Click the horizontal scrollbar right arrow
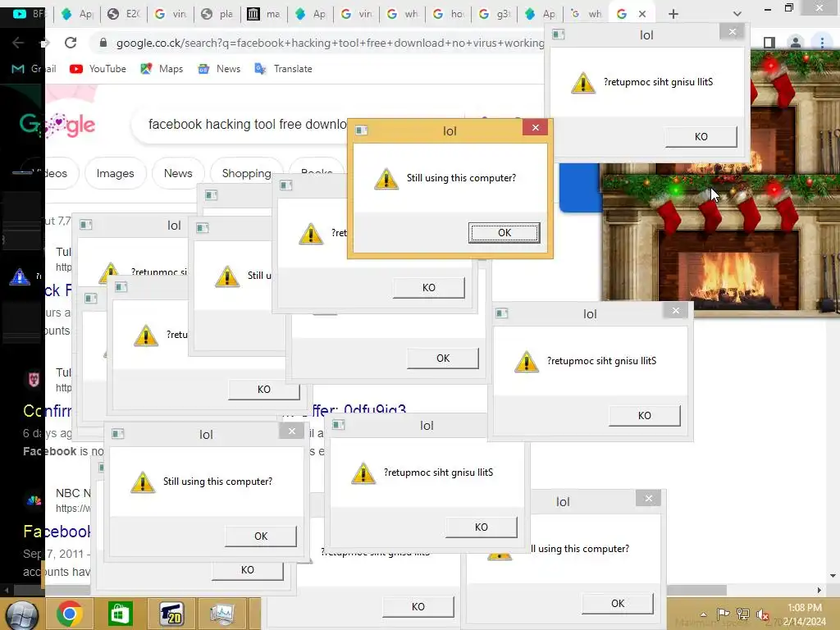840x630 pixels. (819, 591)
